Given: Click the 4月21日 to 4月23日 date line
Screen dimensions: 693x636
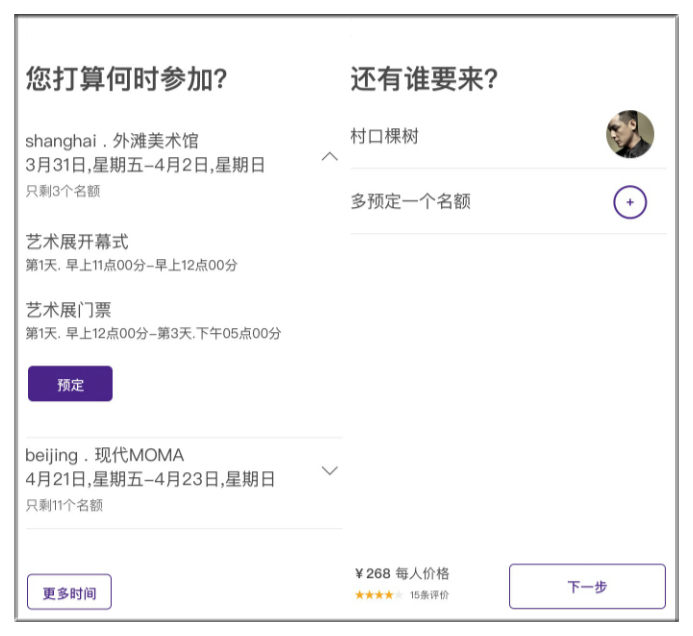Looking at the screenshot, I should (150, 479).
